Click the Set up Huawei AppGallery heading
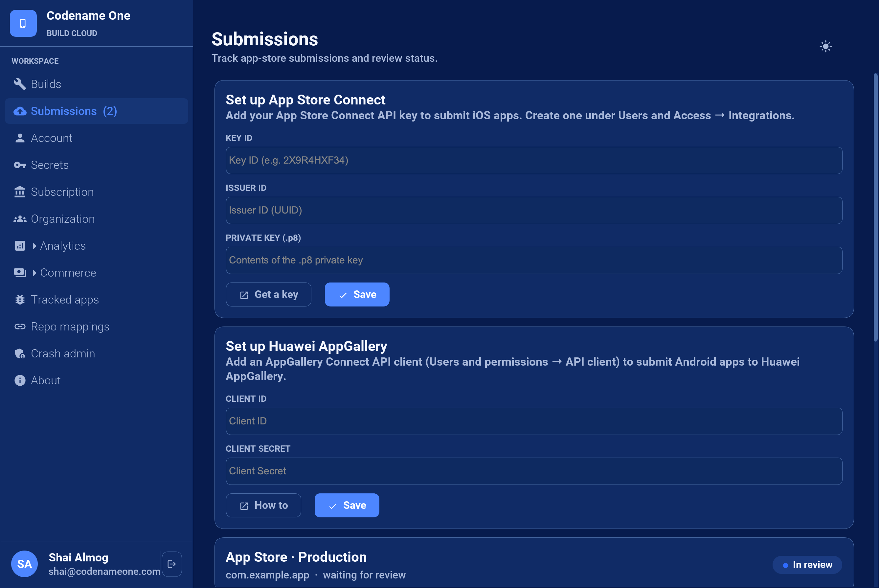 point(306,346)
